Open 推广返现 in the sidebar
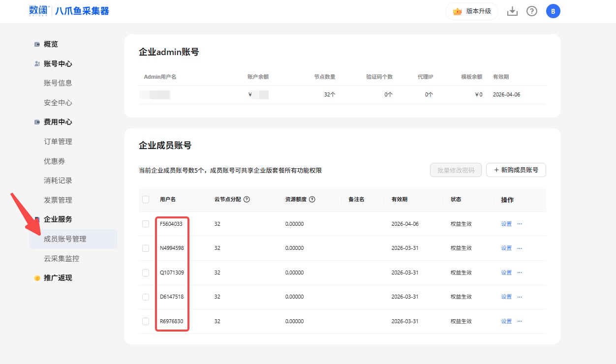This screenshot has width=616, height=364. pos(58,278)
